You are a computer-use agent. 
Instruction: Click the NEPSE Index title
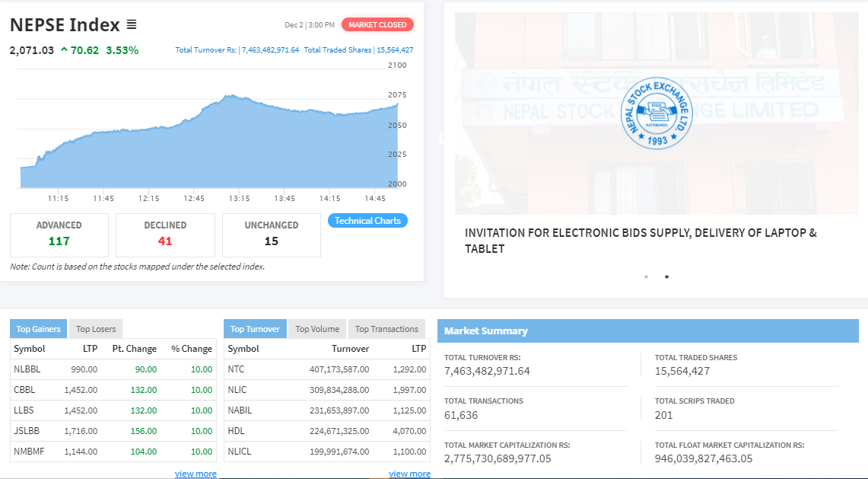click(x=65, y=25)
